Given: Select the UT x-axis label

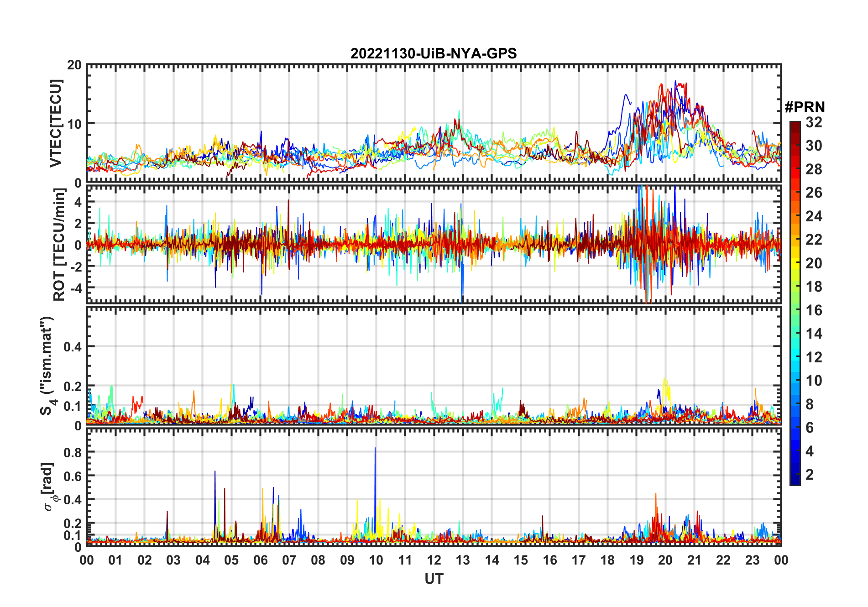Looking at the screenshot, I should coord(434,579).
